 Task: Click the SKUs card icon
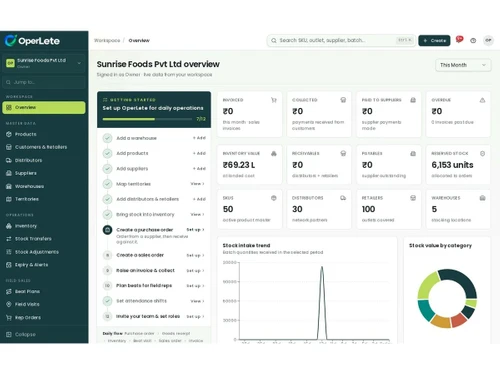pos(274,198)
